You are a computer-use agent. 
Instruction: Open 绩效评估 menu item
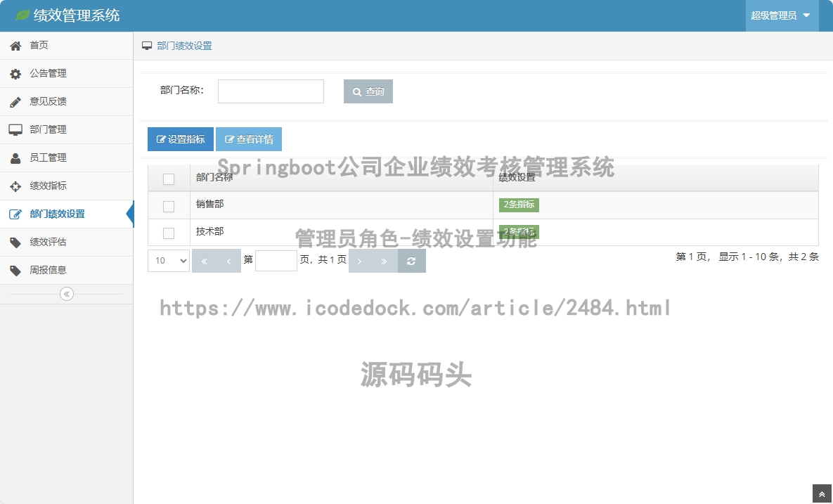pyautogui.click(x=66, y=243)
